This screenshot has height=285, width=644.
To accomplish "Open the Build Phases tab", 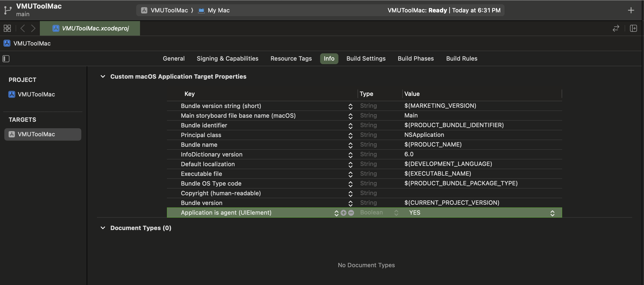I will click(x=416, y=58).
